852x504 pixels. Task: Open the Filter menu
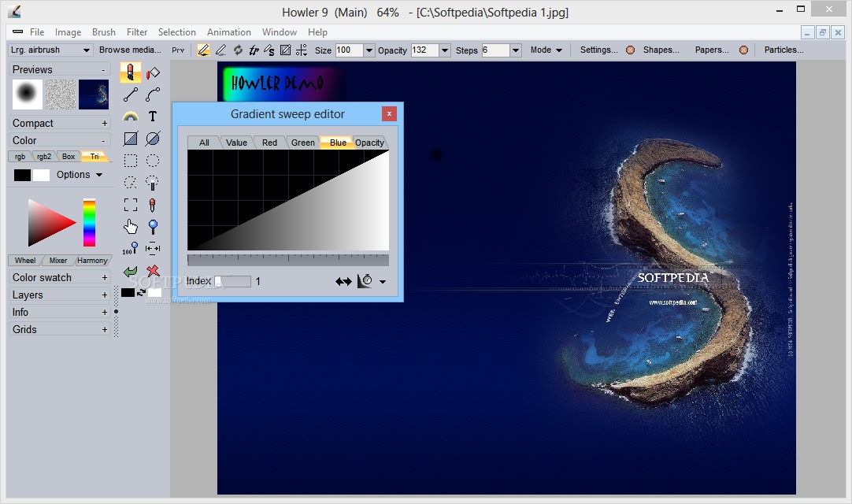tap(137, 32)
